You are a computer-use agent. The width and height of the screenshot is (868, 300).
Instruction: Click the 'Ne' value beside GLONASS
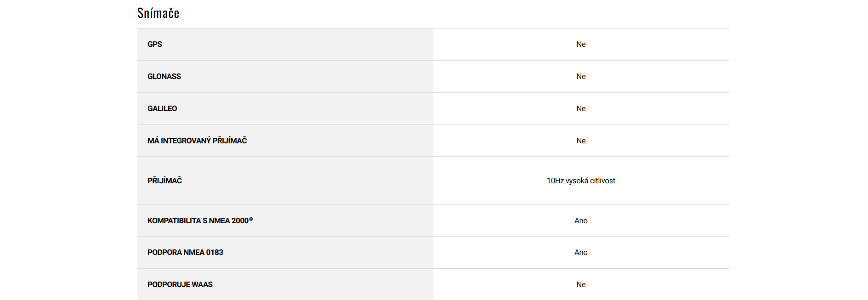581,77
